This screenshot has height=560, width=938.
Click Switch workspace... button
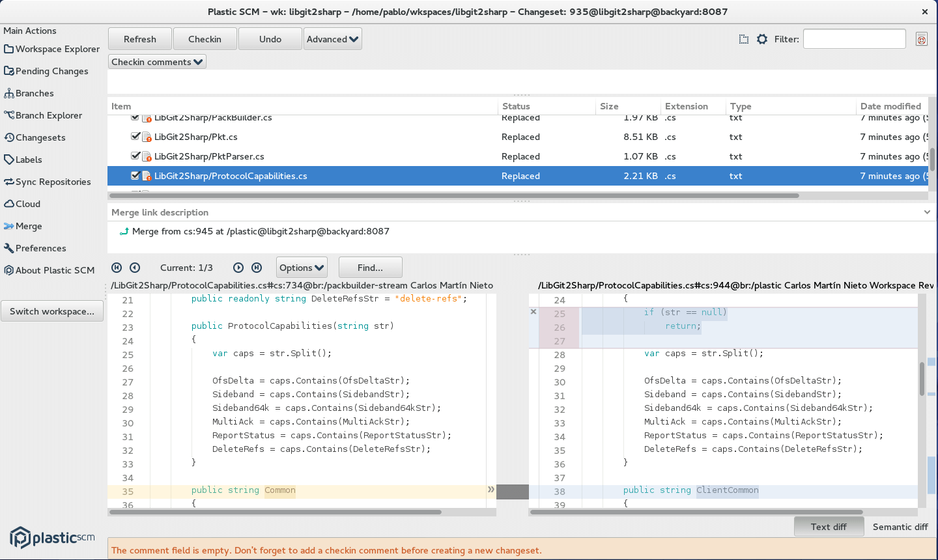pyautogui.click(x=52, y=311)
